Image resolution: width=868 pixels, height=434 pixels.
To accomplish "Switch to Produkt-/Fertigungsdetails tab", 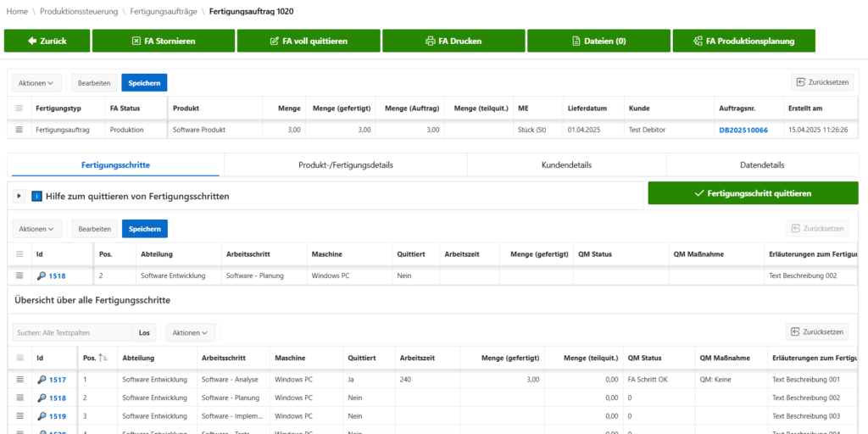I will pyautogui.click(x=346, y=165).
